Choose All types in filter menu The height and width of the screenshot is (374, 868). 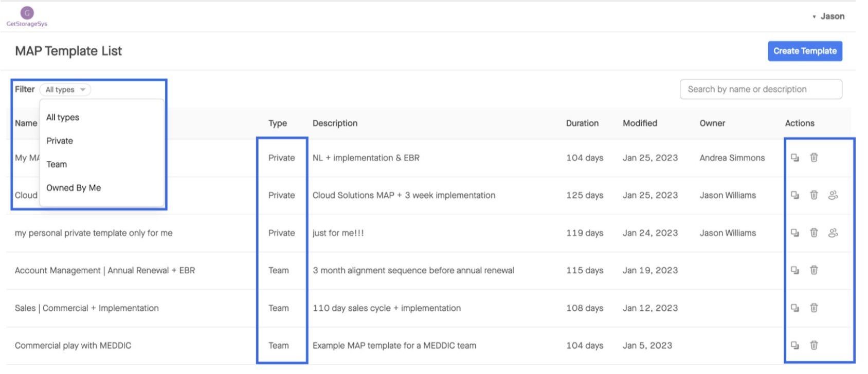click(63, 117)
